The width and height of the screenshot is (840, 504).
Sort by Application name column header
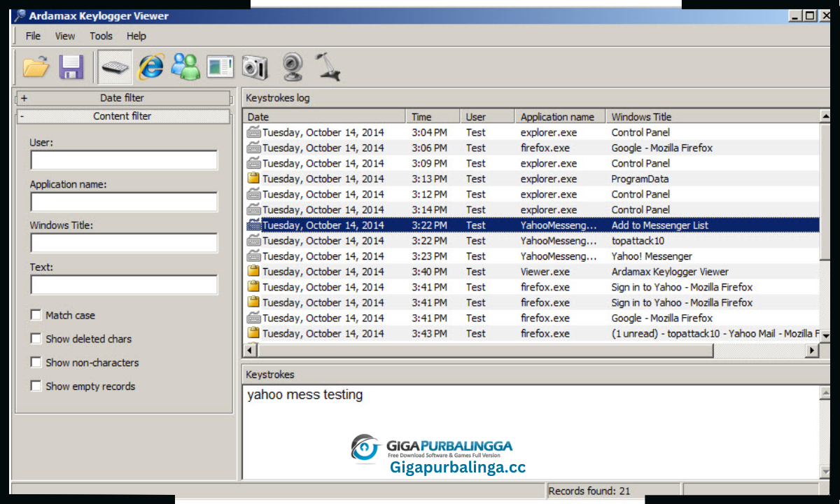click(561, 117)
